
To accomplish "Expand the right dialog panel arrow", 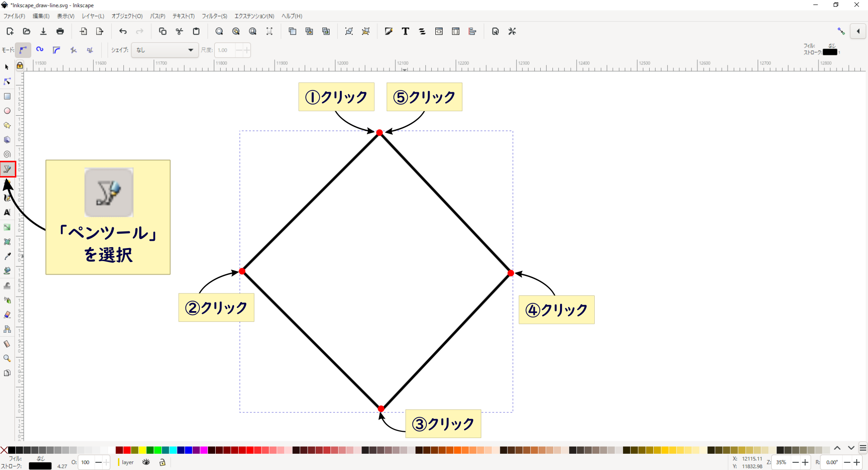I will (859, 31).
